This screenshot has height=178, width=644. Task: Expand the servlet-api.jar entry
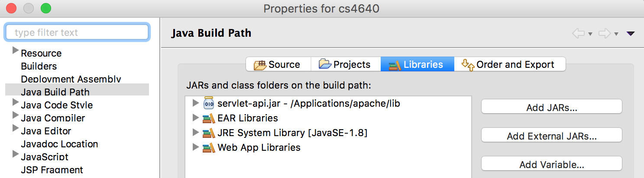(195, 103)
